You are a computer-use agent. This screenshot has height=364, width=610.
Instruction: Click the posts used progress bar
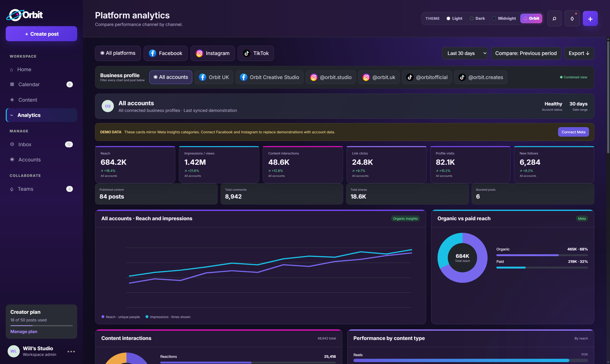point(41,325)
